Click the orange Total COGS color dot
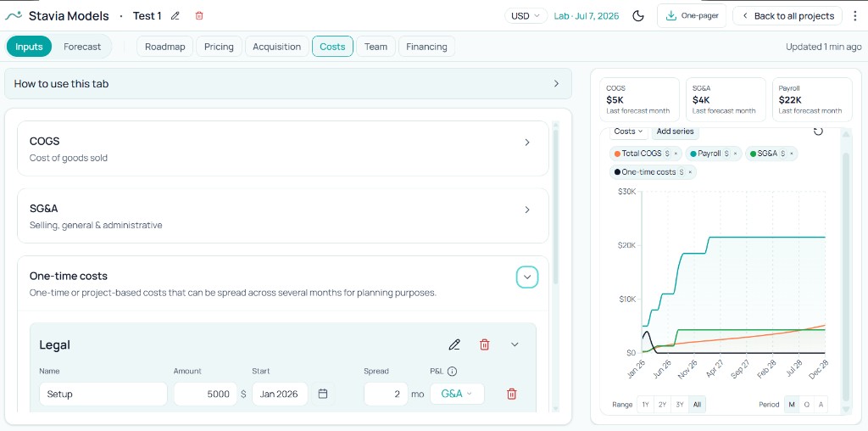The image size is (868, 431). click(617, 154)
